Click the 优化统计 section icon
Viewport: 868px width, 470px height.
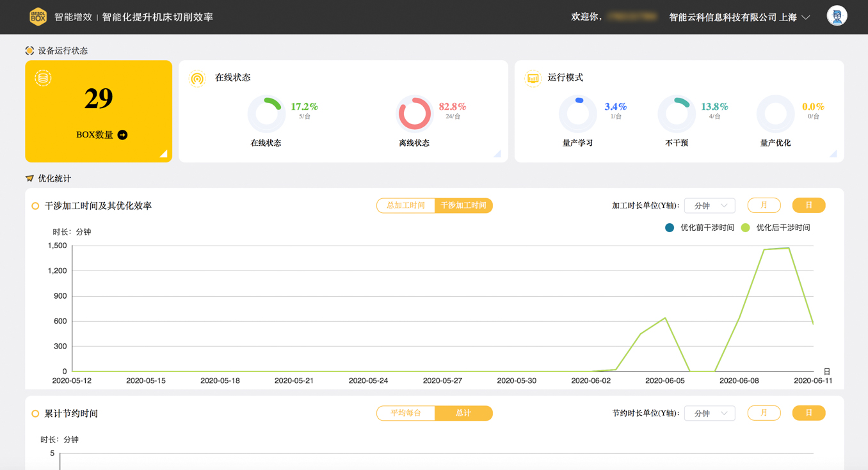point(29,178)
